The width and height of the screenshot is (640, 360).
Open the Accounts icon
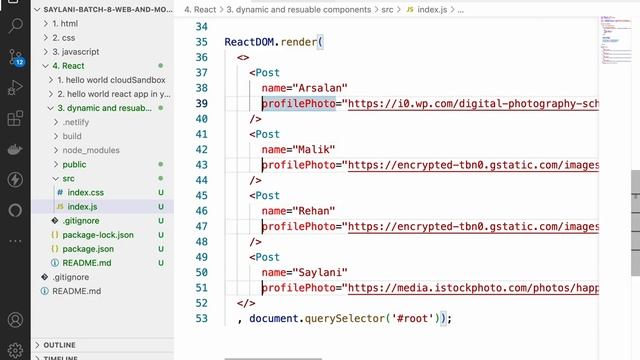pos(15,320)
